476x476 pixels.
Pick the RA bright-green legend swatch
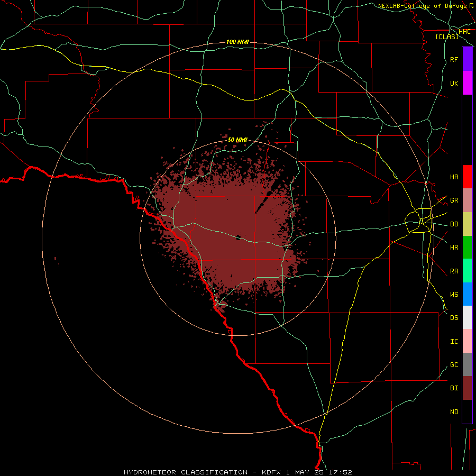point(467,271)
